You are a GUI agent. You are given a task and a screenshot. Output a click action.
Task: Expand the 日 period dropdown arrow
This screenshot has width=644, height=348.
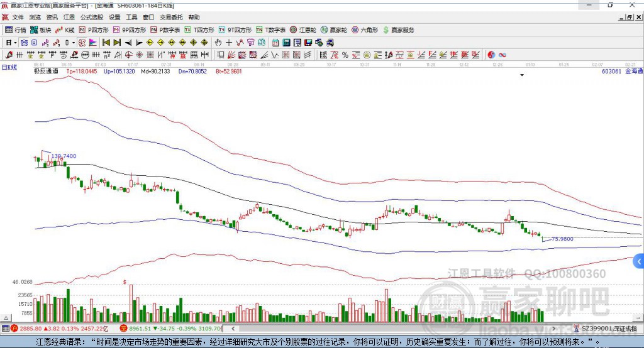(15, 43)
